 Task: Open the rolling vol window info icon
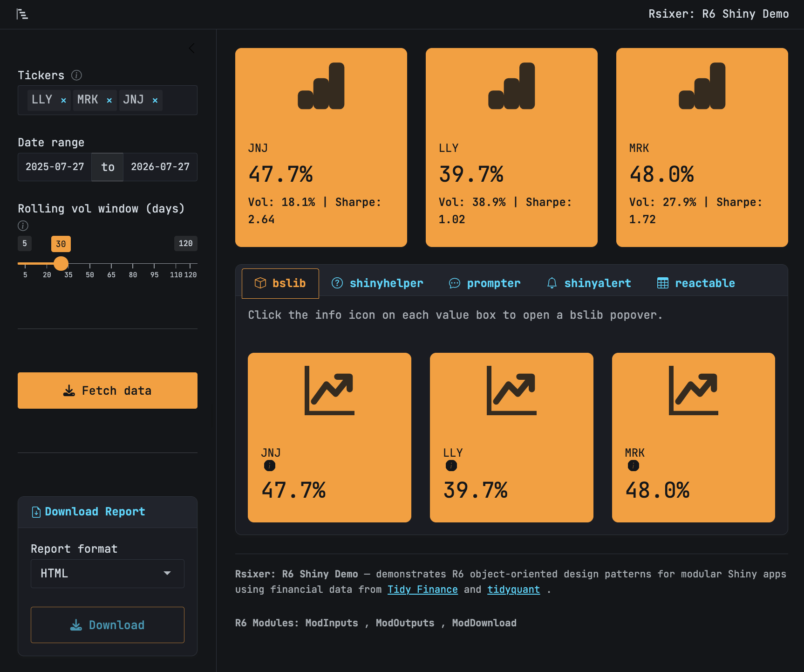click(x=23, y=226)
